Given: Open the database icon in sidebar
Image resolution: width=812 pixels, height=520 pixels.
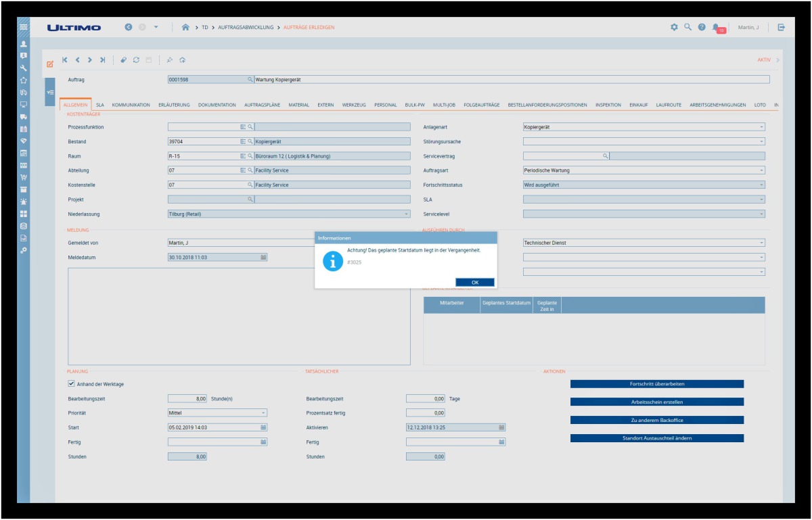Looking at the screenshot, I should click(x=24, y=226).
